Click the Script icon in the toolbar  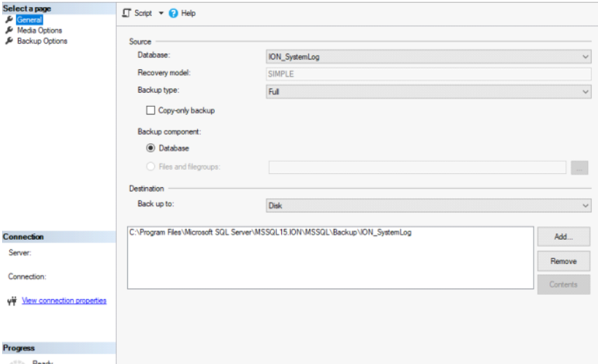pyautogui.click(x=126, y=13)
